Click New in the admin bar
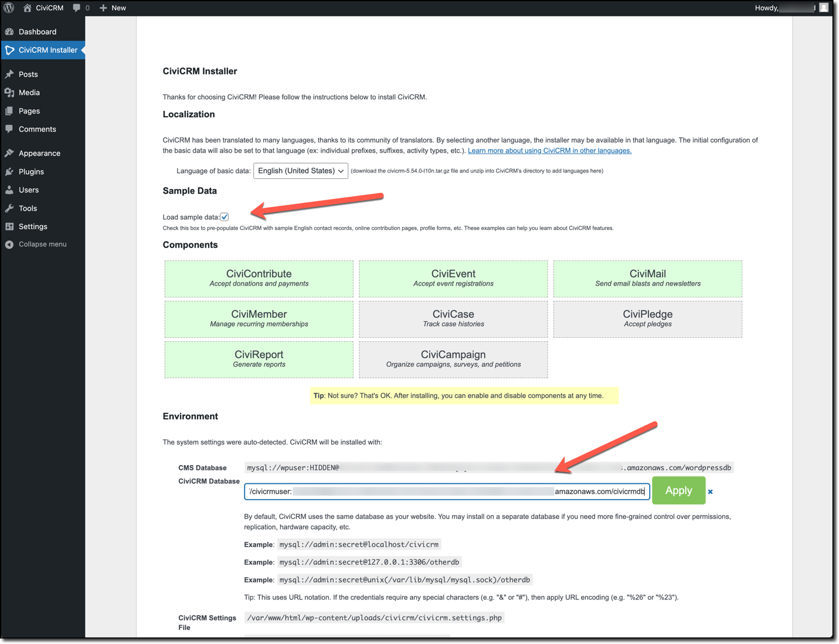Viewport: 839px width, 644px height. (x=118, y=8)
